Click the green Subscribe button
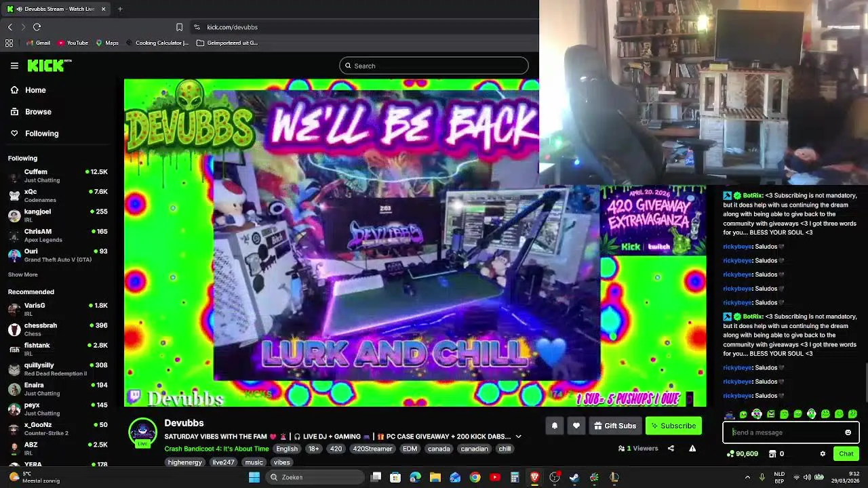 [673, 426]
